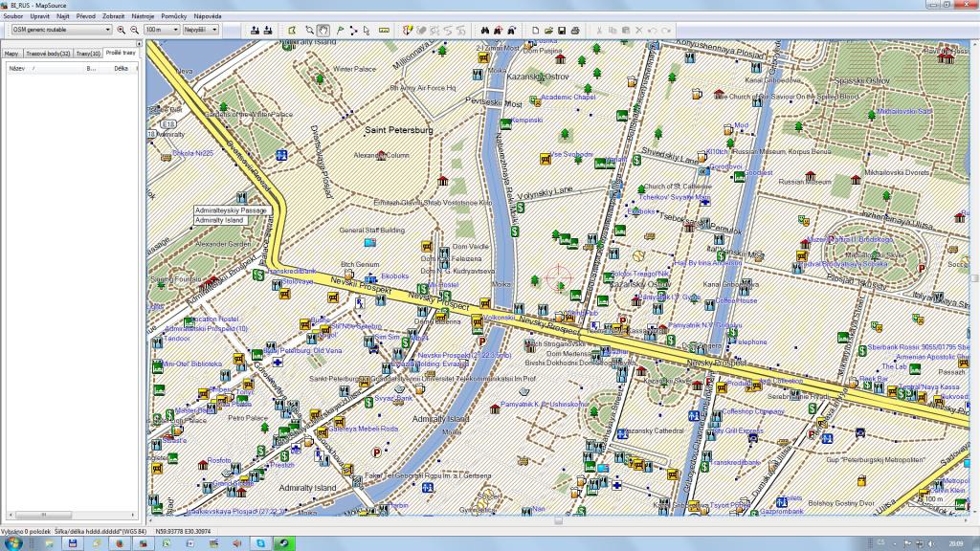Image resolution: width=980 pixels, height=551 pixels.
Task: Click the Alexander Garden label on the map
Action: [223, 244]
